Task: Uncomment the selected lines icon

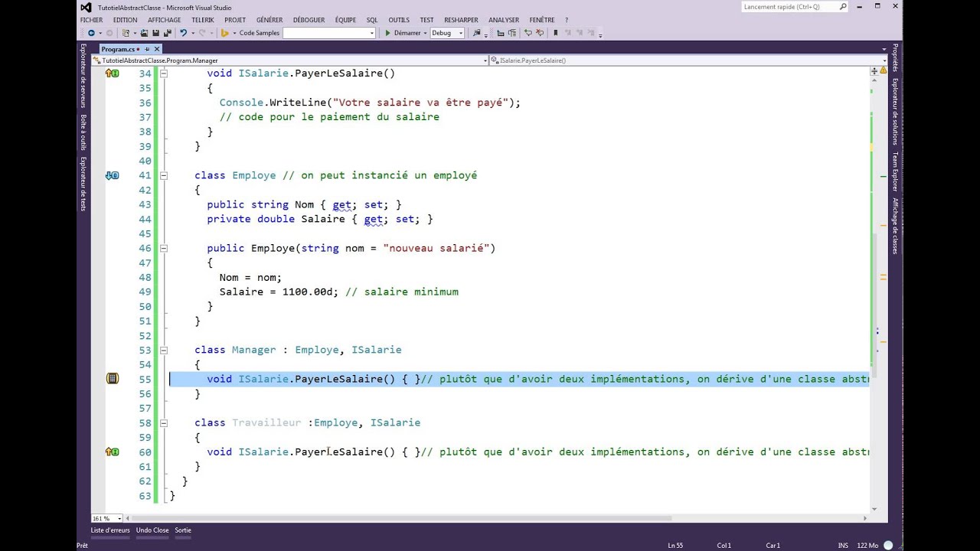Action: pyautogui.click(x=540, y=33)
